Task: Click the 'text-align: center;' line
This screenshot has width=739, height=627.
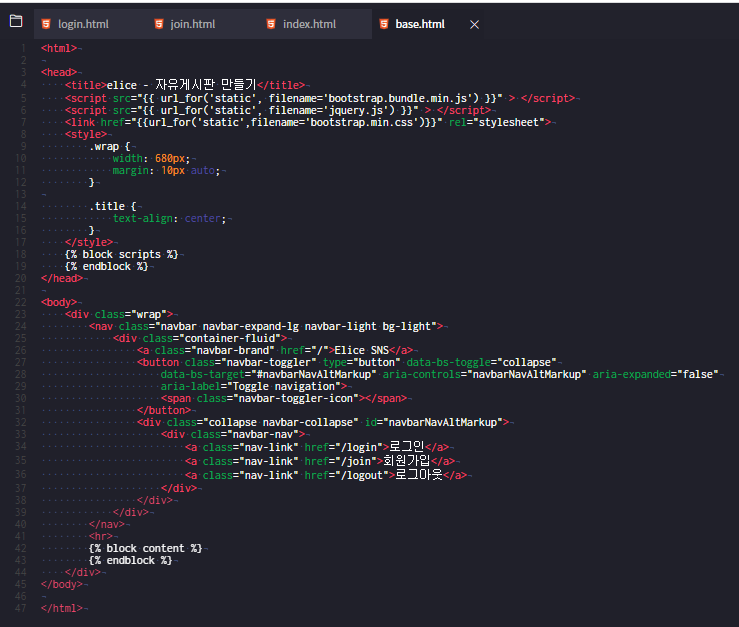Action: pyautogui.click(x=170, y=218)
